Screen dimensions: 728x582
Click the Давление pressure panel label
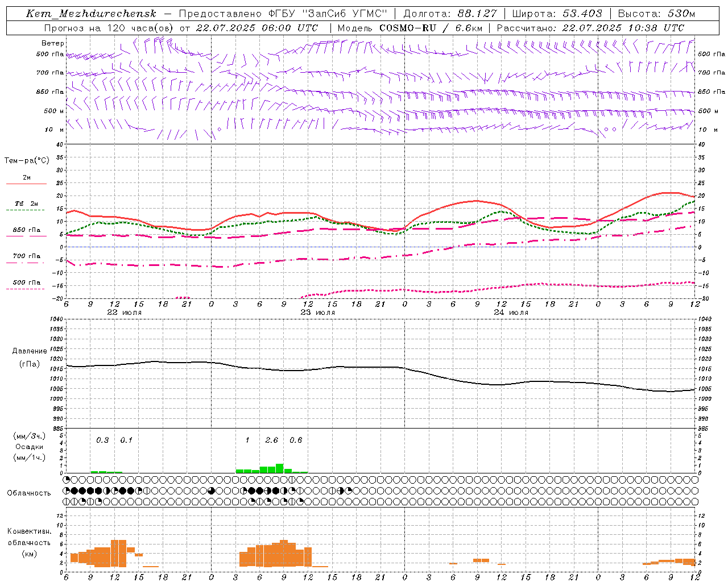[30, 351]
